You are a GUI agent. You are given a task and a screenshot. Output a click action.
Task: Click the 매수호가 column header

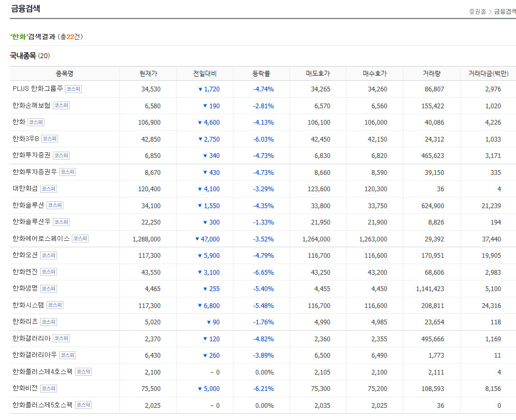click(x=375, y=73)
